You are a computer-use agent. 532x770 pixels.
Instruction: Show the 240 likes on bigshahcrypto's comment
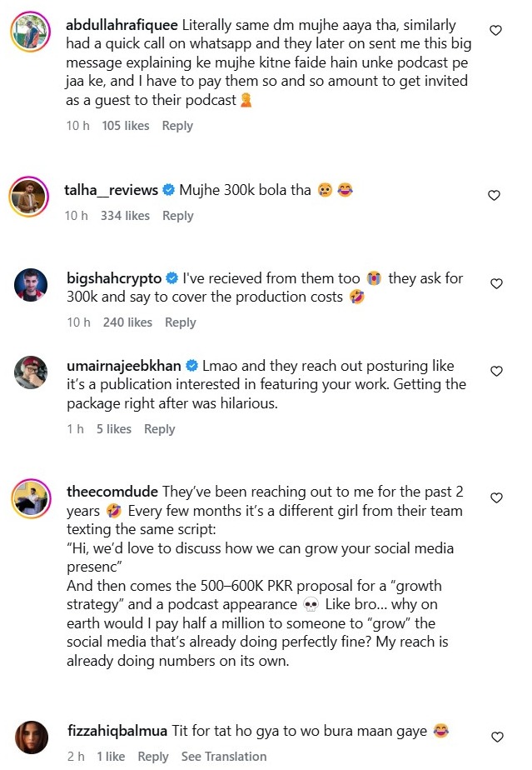click(x=127, y=322)
